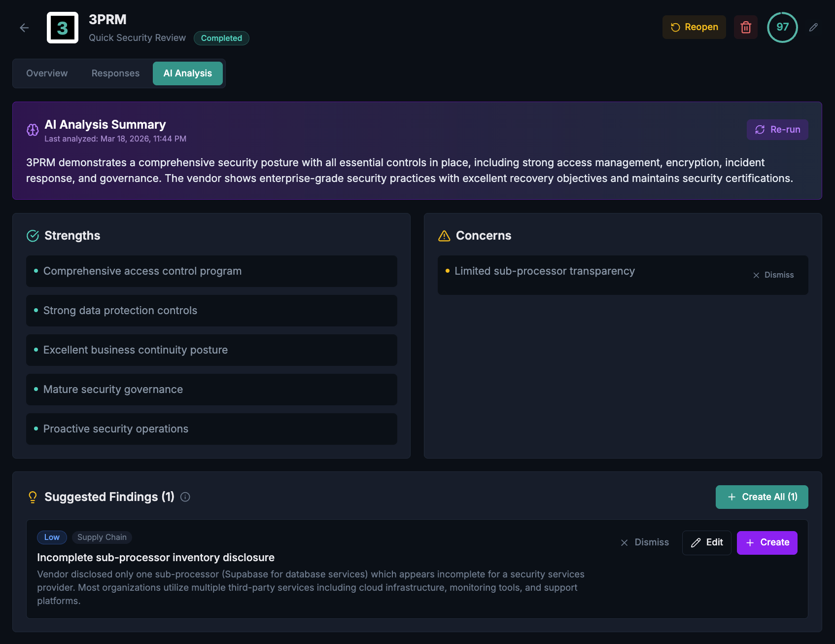835x644 pixels.
Task: Dismiss the Incomplete sub-processor inventory finding
Action: [x=645, y=542]
